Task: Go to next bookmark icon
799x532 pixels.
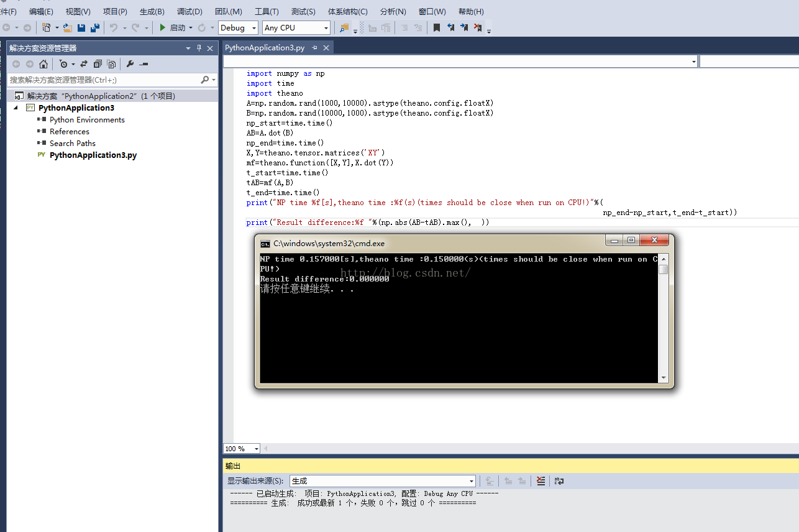Action: coord(464,27)
